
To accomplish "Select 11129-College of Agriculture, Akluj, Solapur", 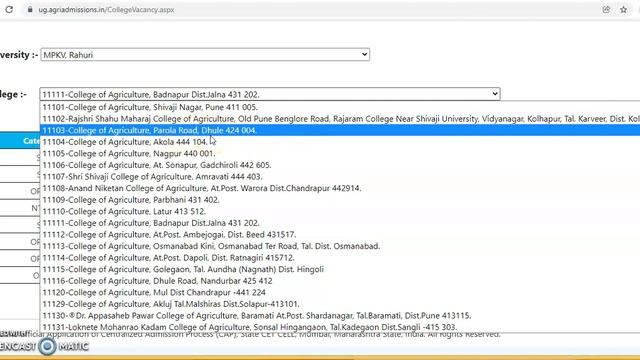I will pyautogui.click(x=340, y=304).
